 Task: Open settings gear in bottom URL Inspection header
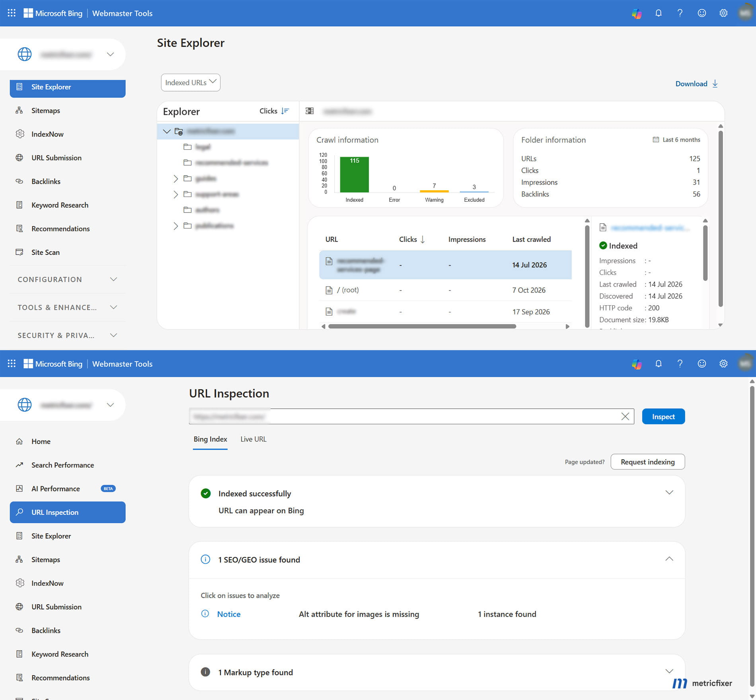click(x=723, y=363)
